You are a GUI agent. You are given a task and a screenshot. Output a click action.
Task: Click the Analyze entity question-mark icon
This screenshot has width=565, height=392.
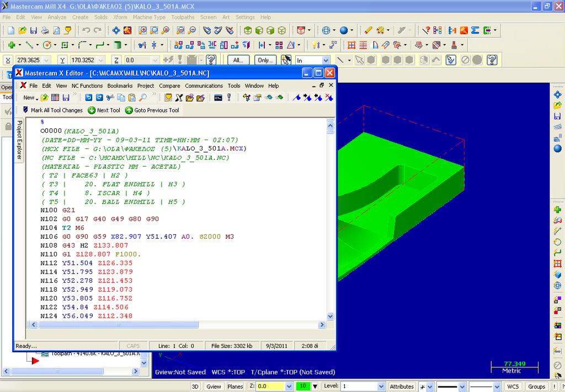point(427,30)
